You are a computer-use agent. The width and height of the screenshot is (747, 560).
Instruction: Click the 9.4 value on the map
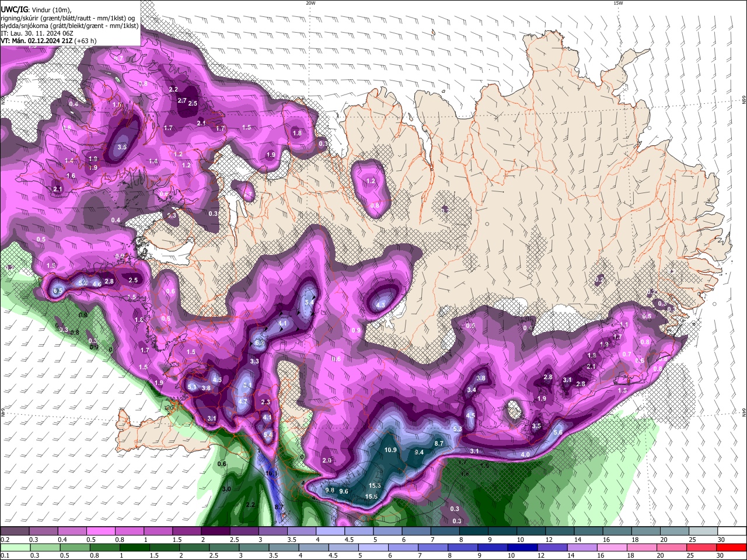pyautogui.click(x=418, y=452)
